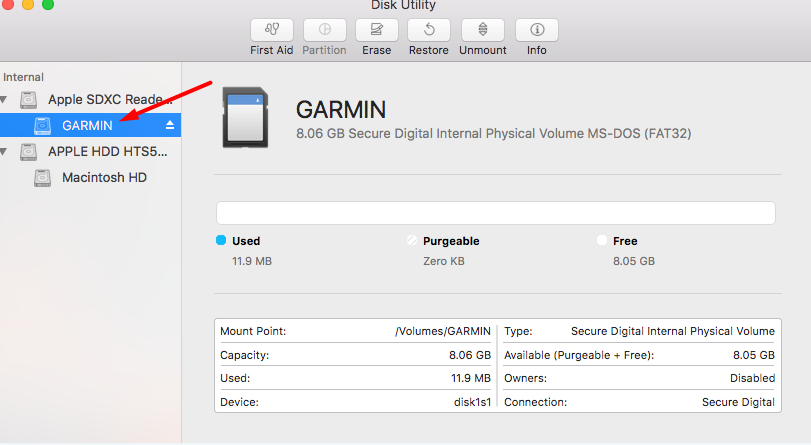Image resolution: width=811 pixels, height=445 pixels.
Task: Click the Used legend label above 11.9 MB
Action: pyautogui.click(x=246, y=241)
